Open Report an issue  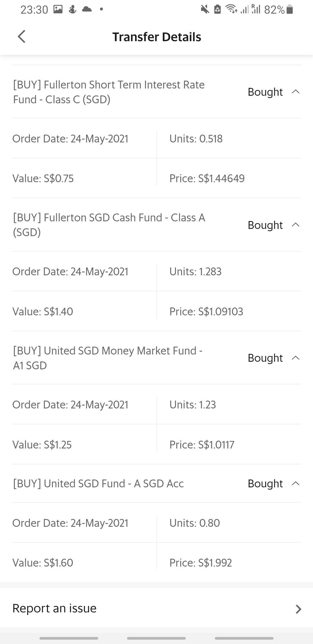(54, 608)
